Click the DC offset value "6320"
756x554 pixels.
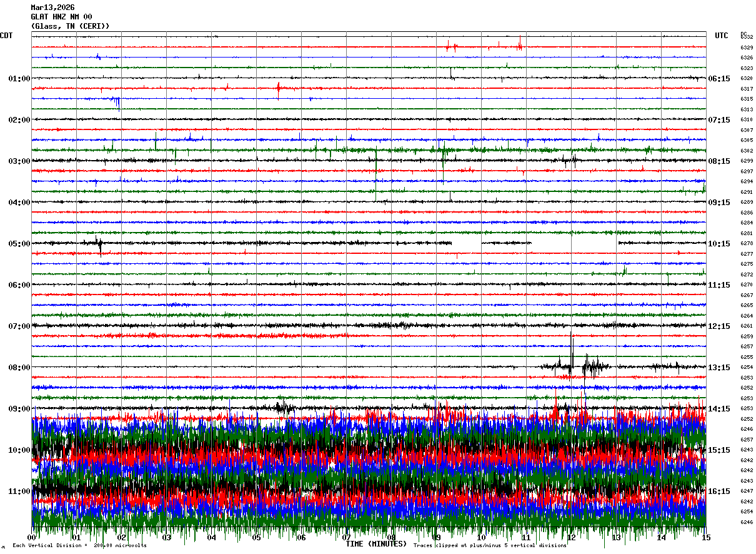(747, 79)
